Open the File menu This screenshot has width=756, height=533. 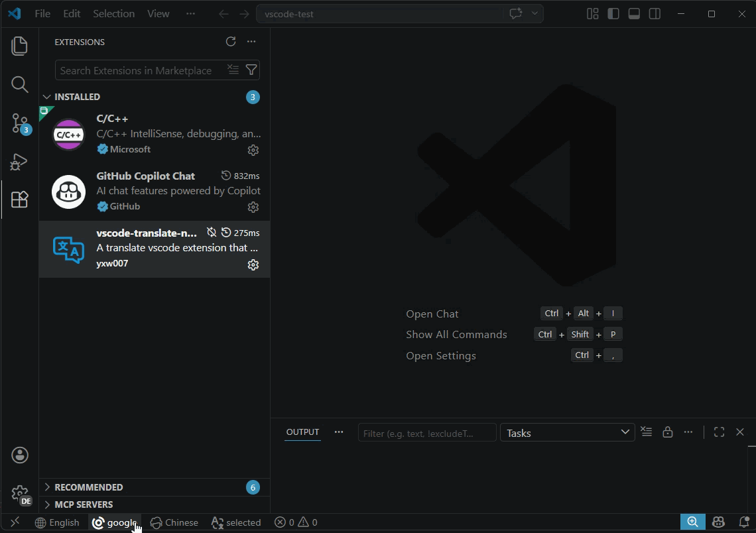(42, 14)
